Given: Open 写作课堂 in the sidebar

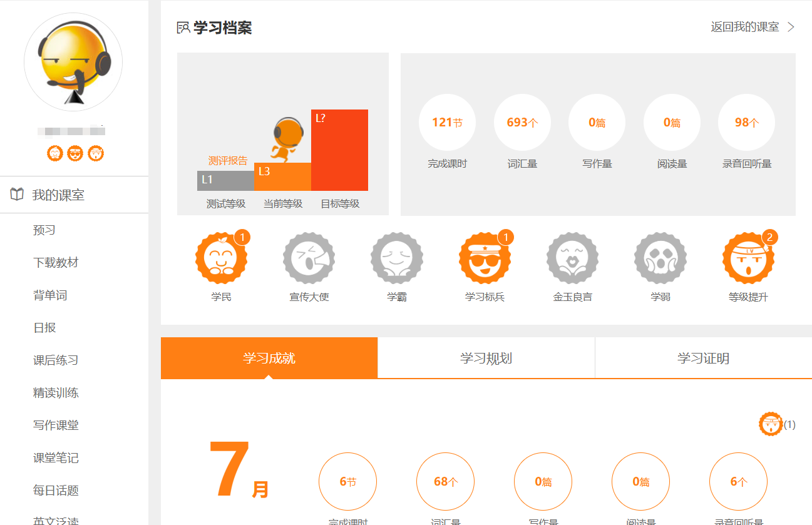Looking at the screenshot, I should click(56, 425).
